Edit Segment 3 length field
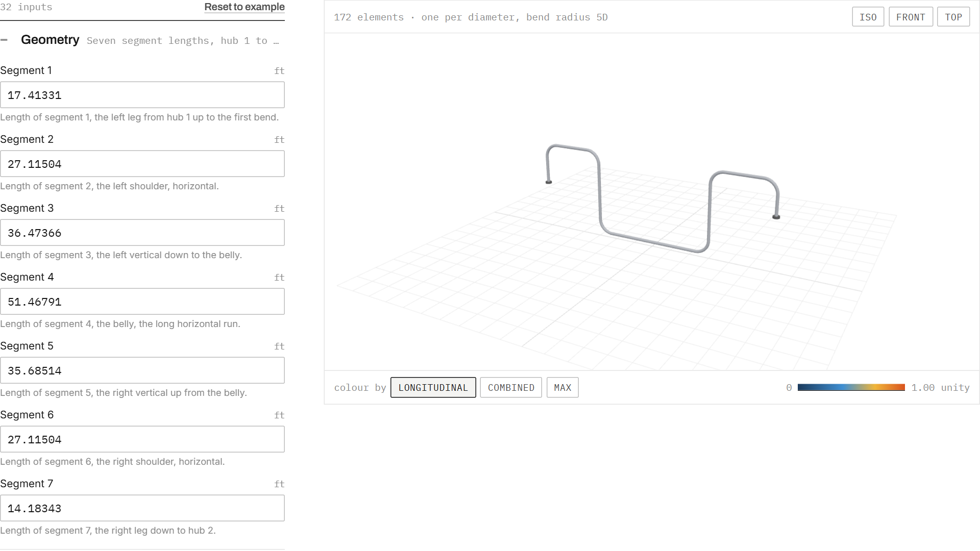This screenshot has height=551, width=980. (x=142, y=233)
